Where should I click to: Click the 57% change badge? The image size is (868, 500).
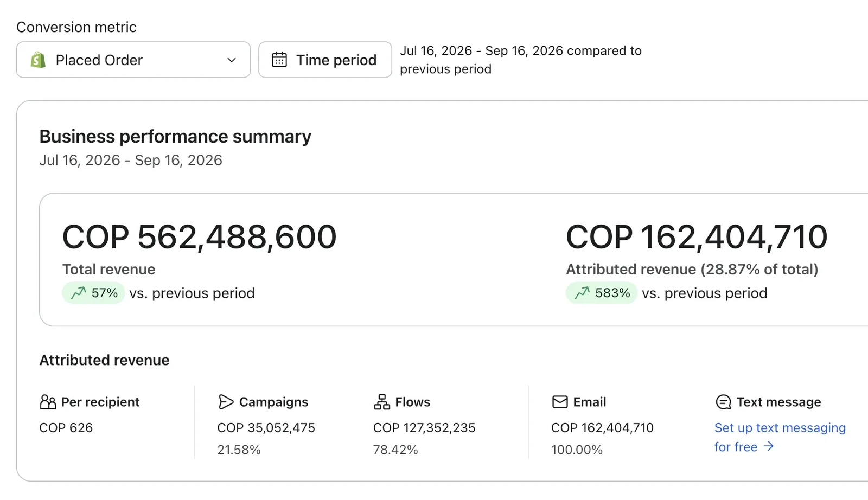point(93,293)
